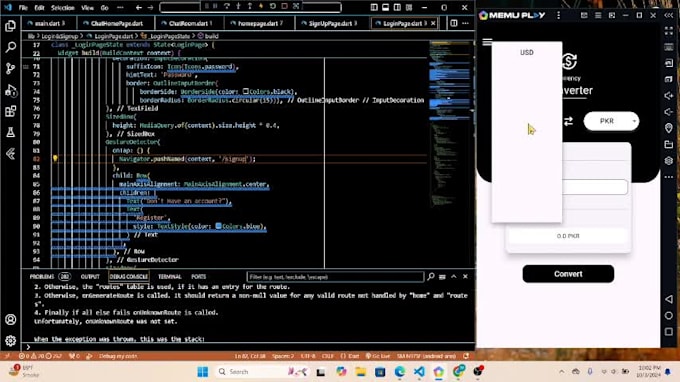Open Customize Layout button
This screenshot has height=382, width=680.
(x=409, y=7)
